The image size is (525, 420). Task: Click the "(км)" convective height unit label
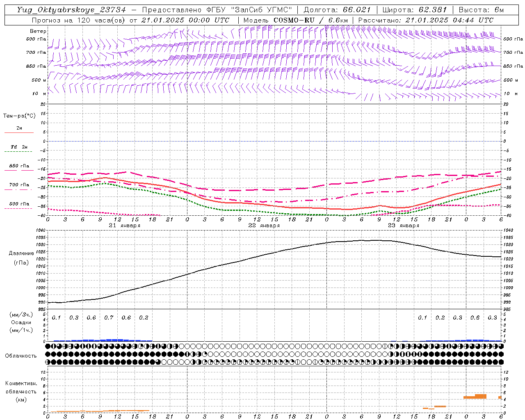coord(21,399)
